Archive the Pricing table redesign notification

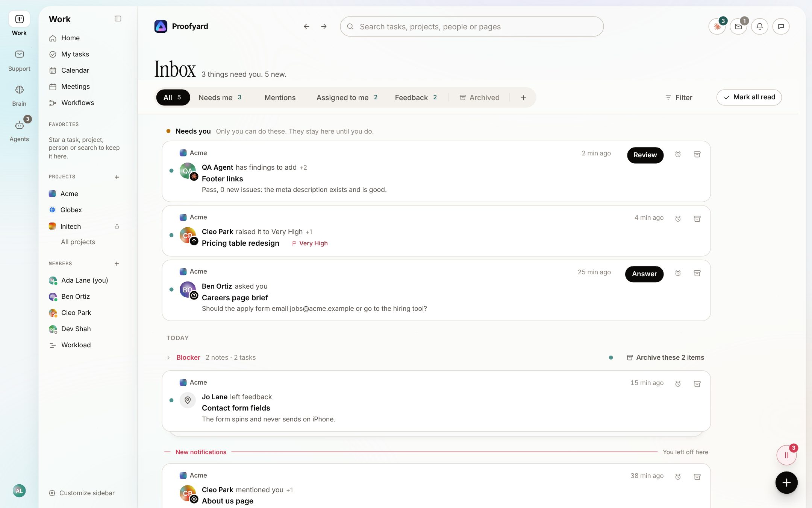[x=697, y=219]
